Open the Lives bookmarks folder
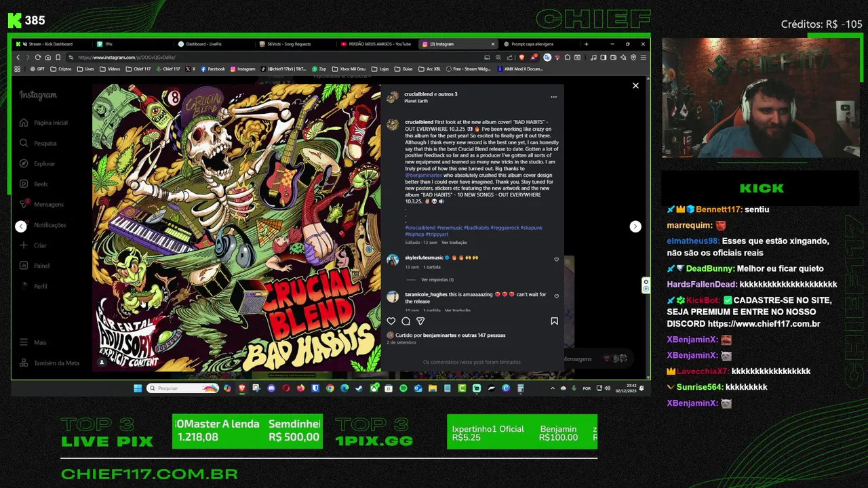868x488 pixels. (x=85, y=69)
